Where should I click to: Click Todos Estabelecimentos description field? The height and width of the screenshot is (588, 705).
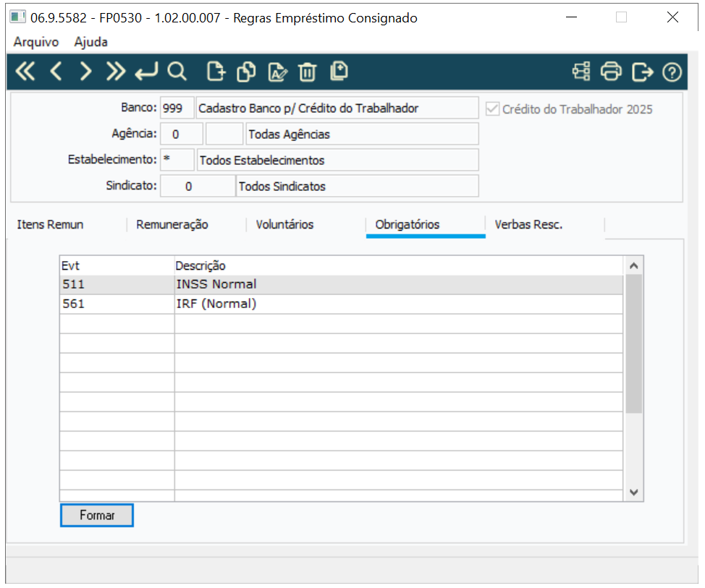click(338, 160)
